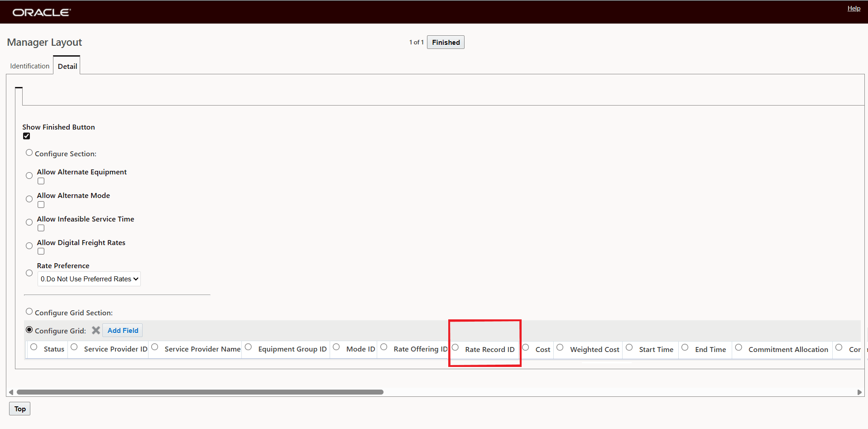Screen dimensions: 868x429
Task: Click the horizontal scrollbar thumb
Action: pos(200,392)
